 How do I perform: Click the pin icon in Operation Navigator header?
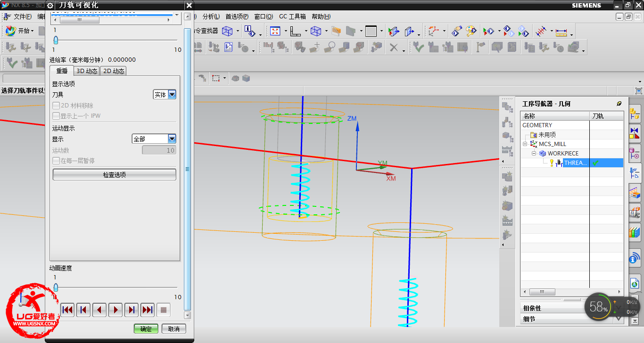pyautogui.click(x=619, y=104)
